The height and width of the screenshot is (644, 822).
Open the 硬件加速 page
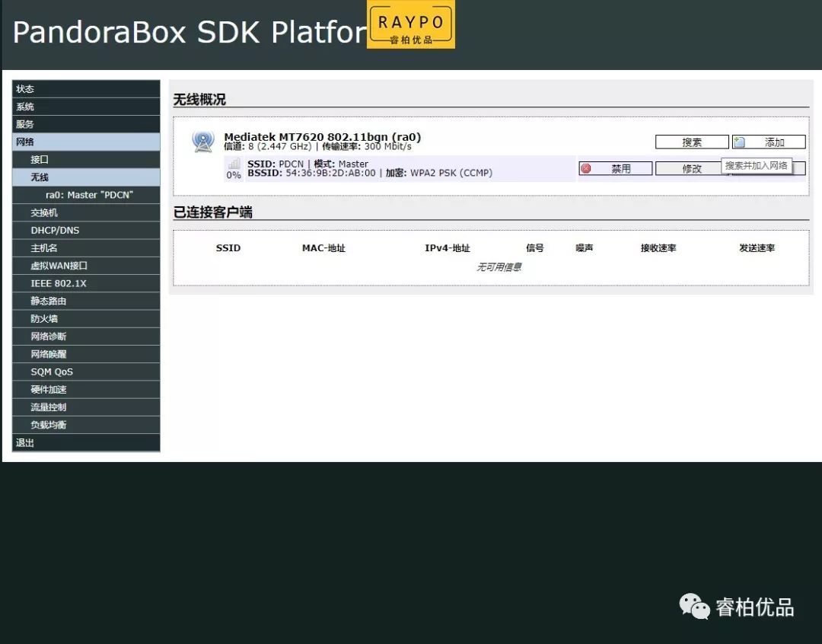86,389
